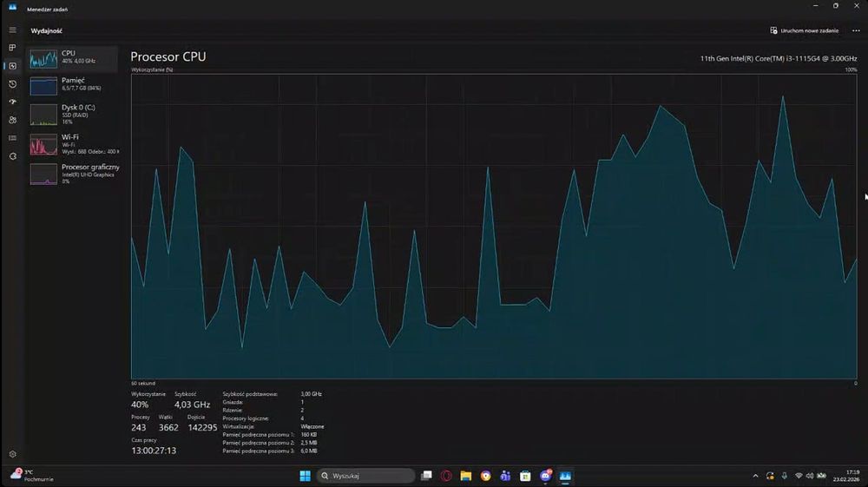This screenshot has height=487, width=868.
Task: Open Task Manager settings gear
Action: pos(12,454)
